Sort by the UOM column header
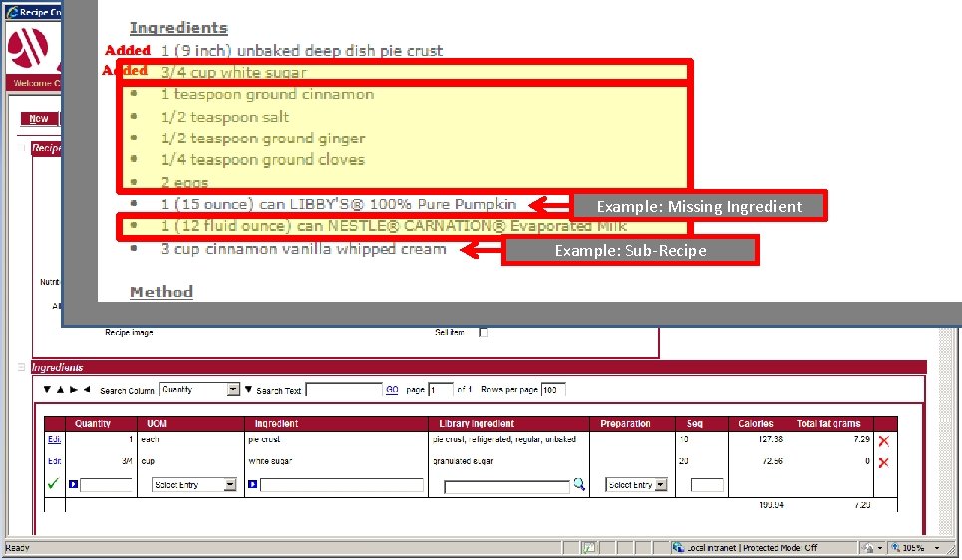Screen dimensions: 962x560 pos(157,423)
